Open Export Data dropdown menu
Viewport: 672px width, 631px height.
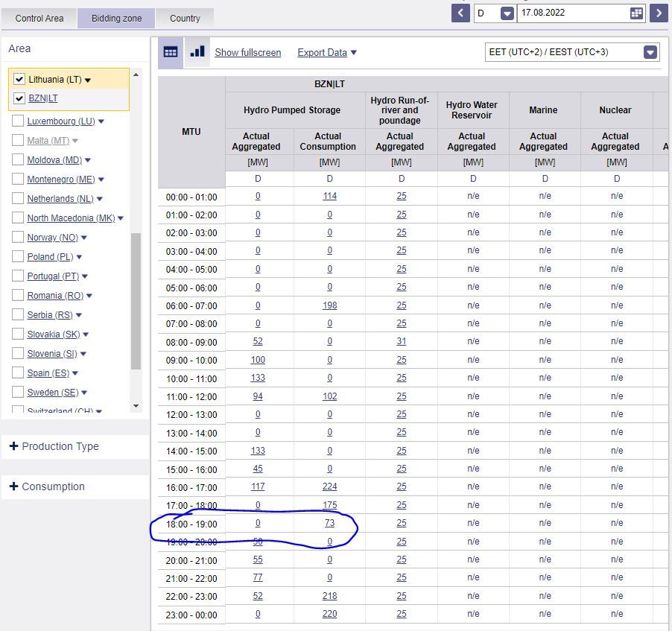pyautogui.click(x=327, y=52)
